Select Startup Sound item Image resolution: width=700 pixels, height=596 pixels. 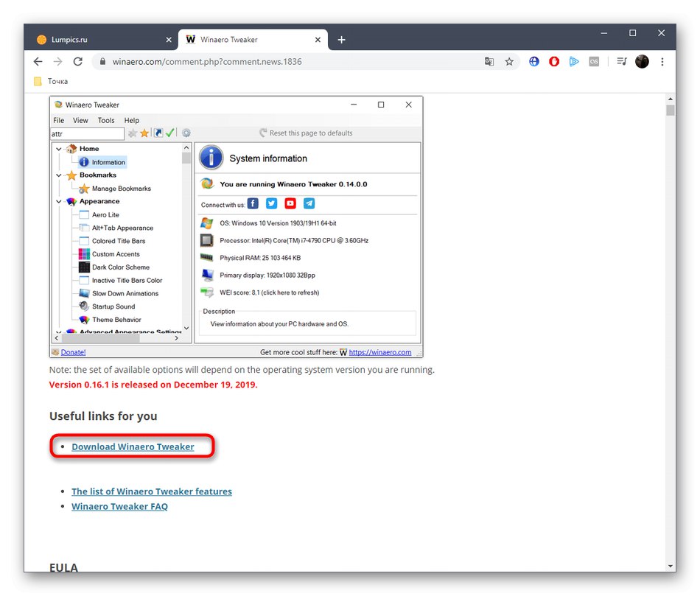point(107,306)
